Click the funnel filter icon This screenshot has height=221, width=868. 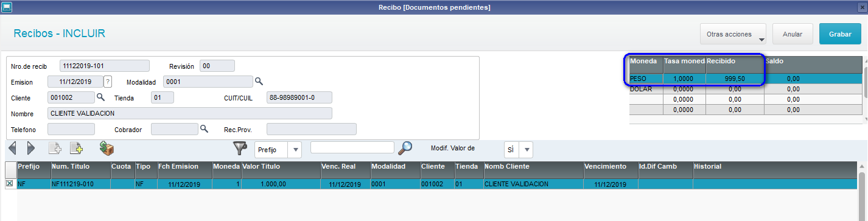pos(240,148)
